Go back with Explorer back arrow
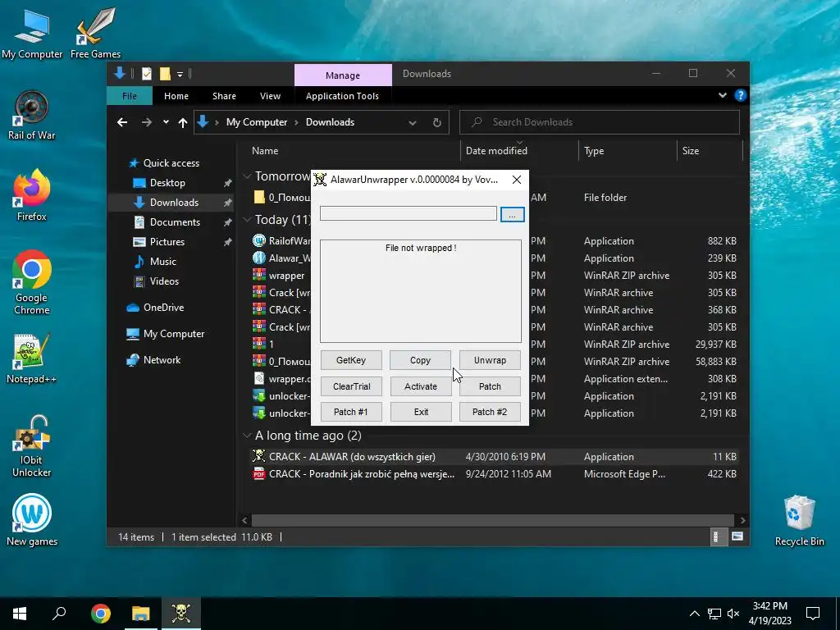This screenshot has width=840, height=630. coord(122,123)
